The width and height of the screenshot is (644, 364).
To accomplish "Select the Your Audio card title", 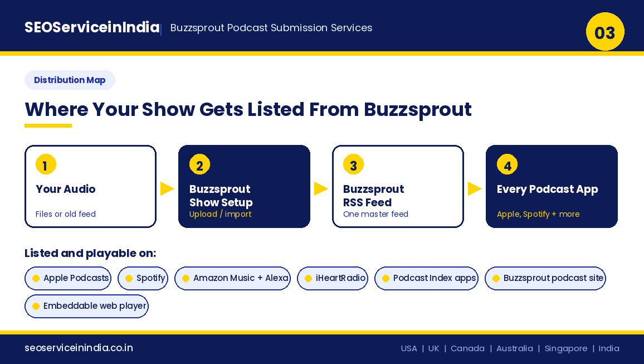I will pyautogui.click(x=66, y=189).
